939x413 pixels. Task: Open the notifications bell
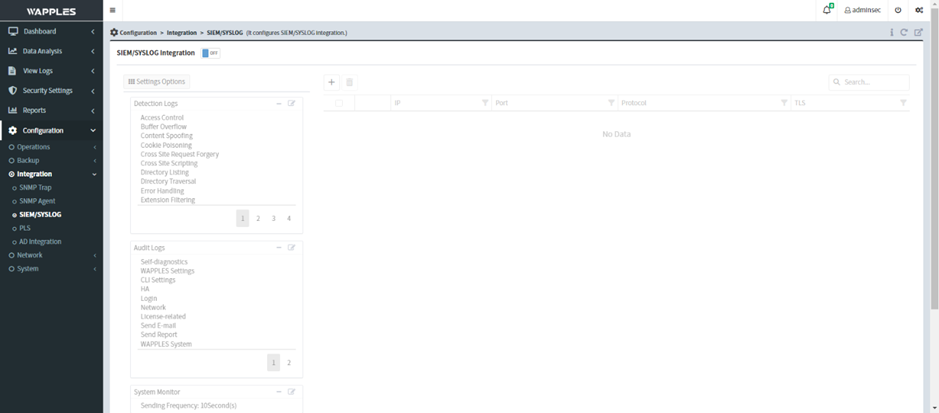click(827, 10)
